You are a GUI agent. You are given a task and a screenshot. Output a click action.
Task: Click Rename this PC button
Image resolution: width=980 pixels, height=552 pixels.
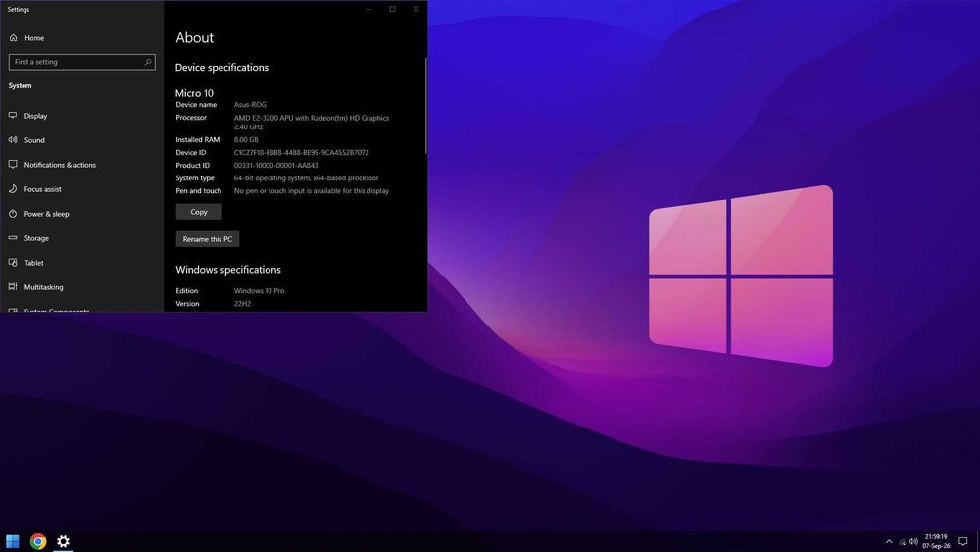click(x=208, y=239)
